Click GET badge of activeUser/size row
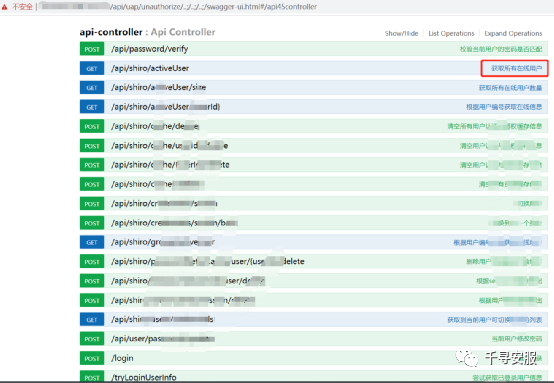Viewport: 554px width, 383px height. coord(92,88)
